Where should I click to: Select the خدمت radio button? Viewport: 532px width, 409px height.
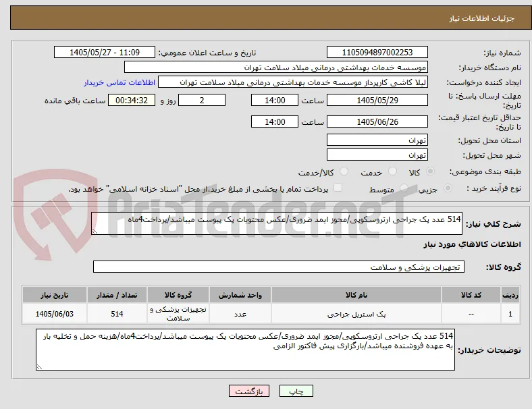392,171
